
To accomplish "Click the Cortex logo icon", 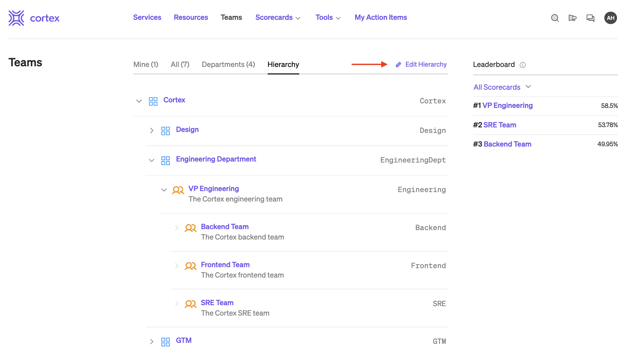I will (x=16, y=18).
